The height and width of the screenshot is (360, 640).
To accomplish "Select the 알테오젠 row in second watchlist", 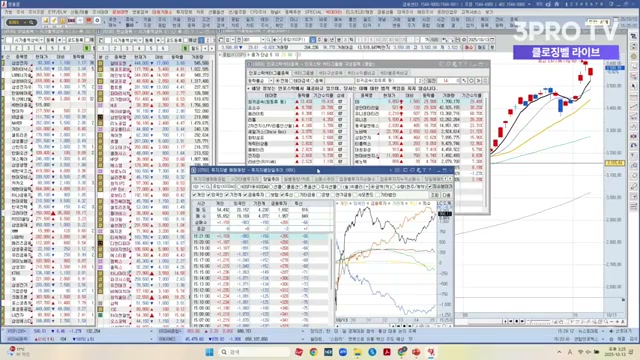I will click(153, 63).
